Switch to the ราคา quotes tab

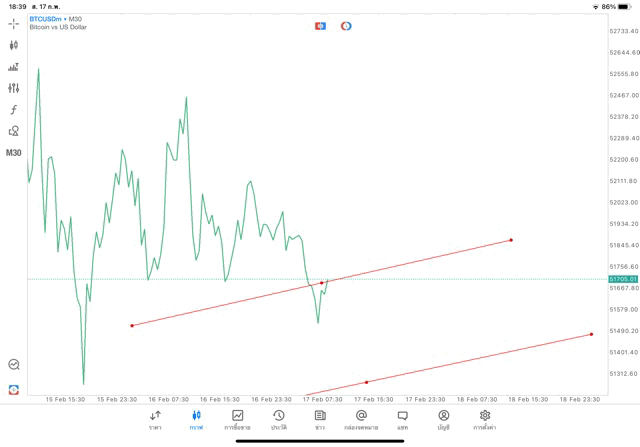(x=155, y=419)
